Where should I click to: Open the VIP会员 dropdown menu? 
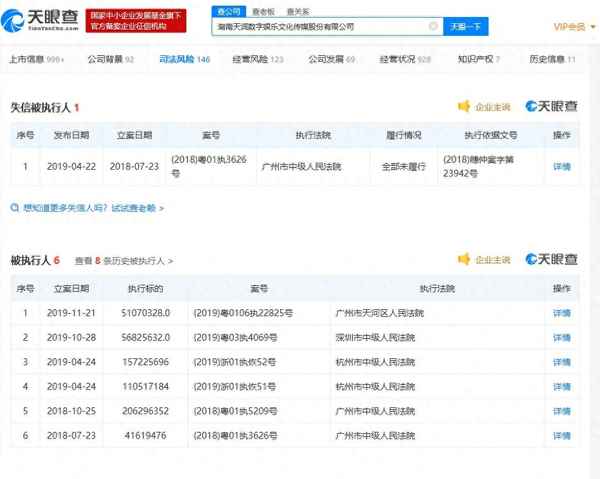(574, 27)
